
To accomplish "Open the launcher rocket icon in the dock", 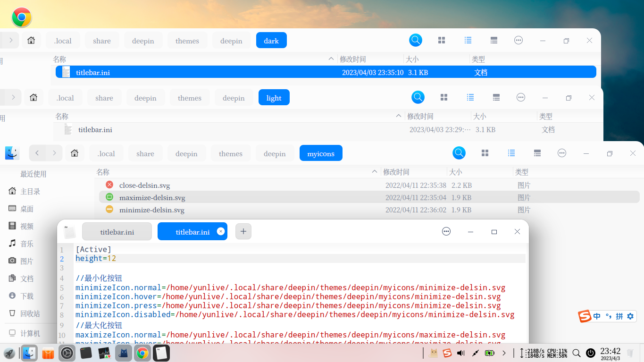I will tap(9, 353).
